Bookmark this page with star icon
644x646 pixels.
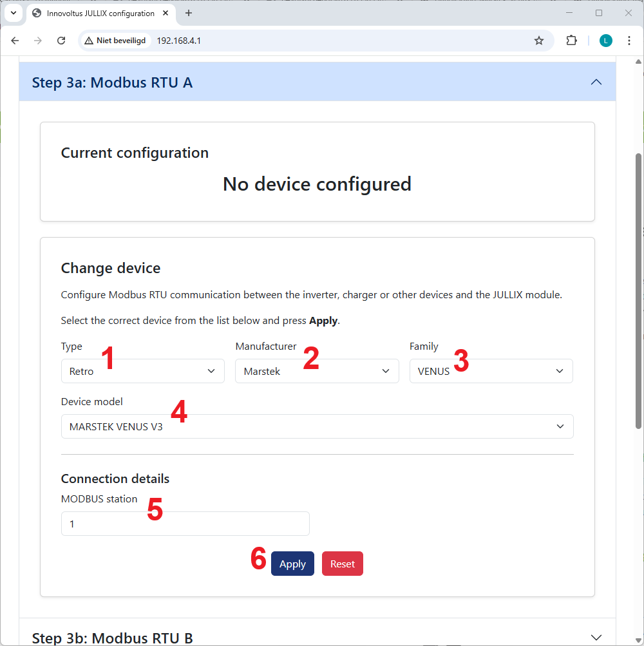(x=539, y=41)
